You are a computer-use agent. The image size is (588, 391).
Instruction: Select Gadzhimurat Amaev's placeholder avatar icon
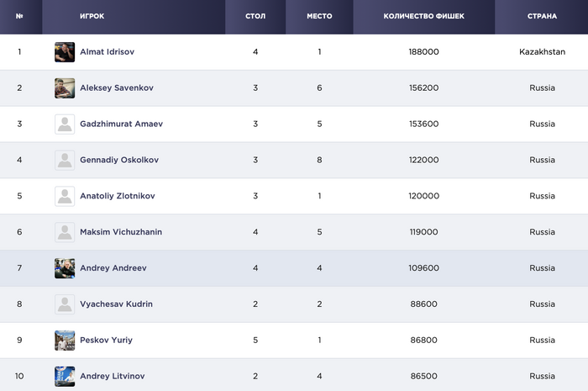point(65,124)
